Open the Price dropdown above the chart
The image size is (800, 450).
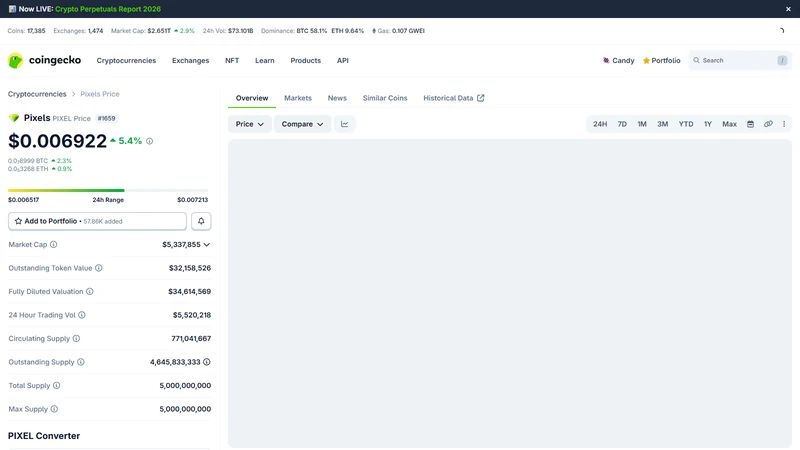[x=249, y=124]
